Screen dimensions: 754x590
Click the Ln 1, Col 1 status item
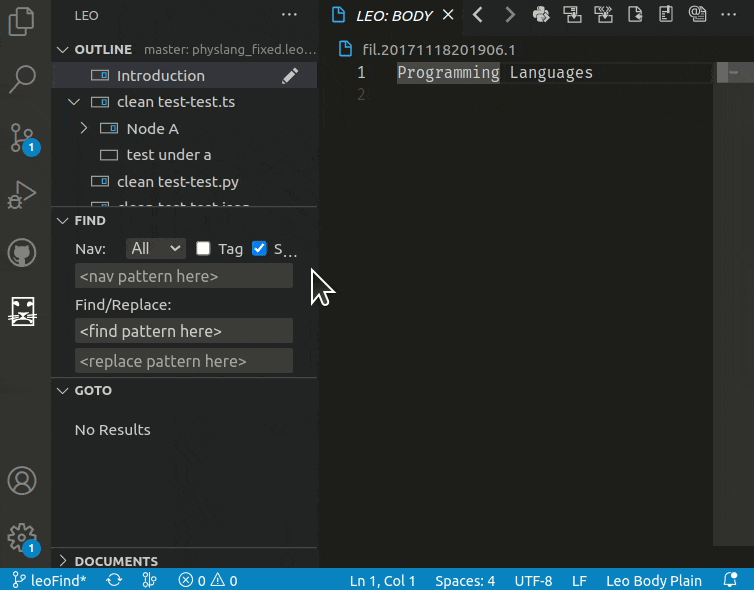[382, 580]
